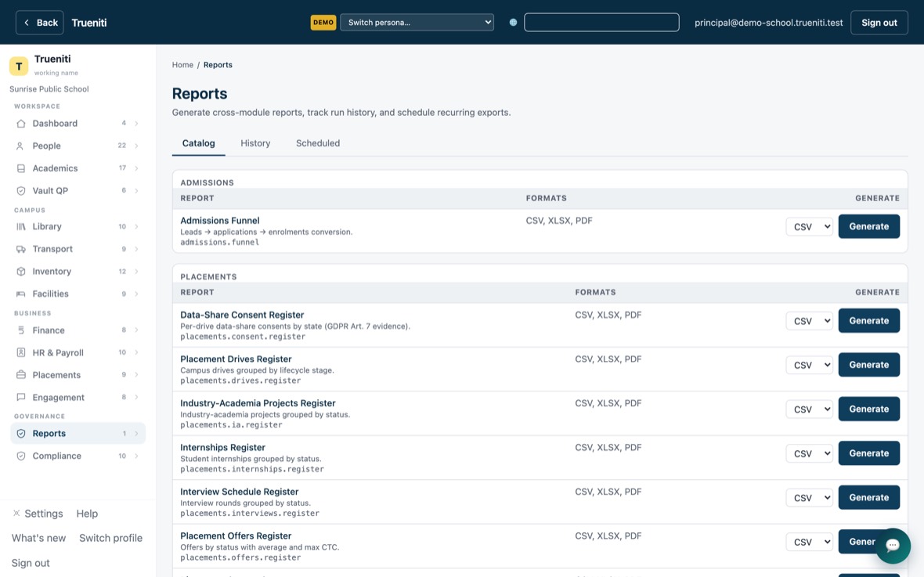Screen dimensions: 924x577
Task: Click the Reports shield icon in sidebar
Action: pos(20,433)
